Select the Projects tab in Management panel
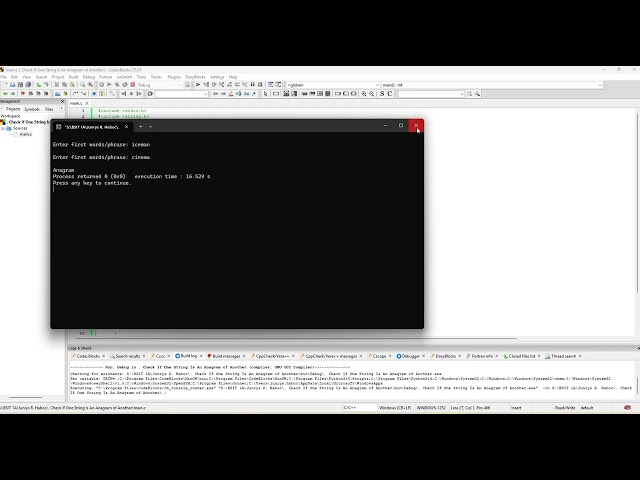640x480 pixels. click(x=13, y=109)
